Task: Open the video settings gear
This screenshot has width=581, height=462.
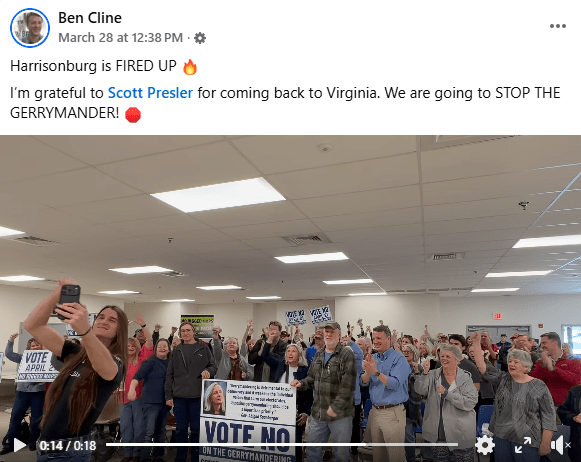Action: (484, 445)
